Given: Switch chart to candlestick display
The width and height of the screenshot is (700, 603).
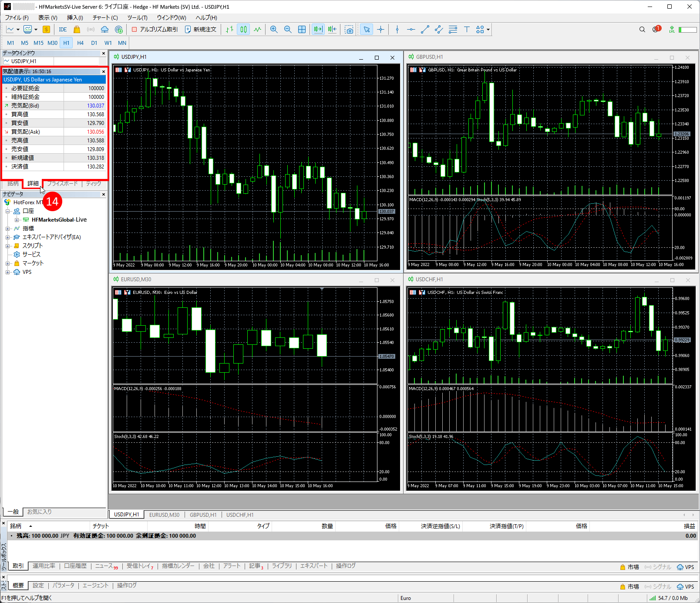Looking at the screenshot, I should point(243,30).
